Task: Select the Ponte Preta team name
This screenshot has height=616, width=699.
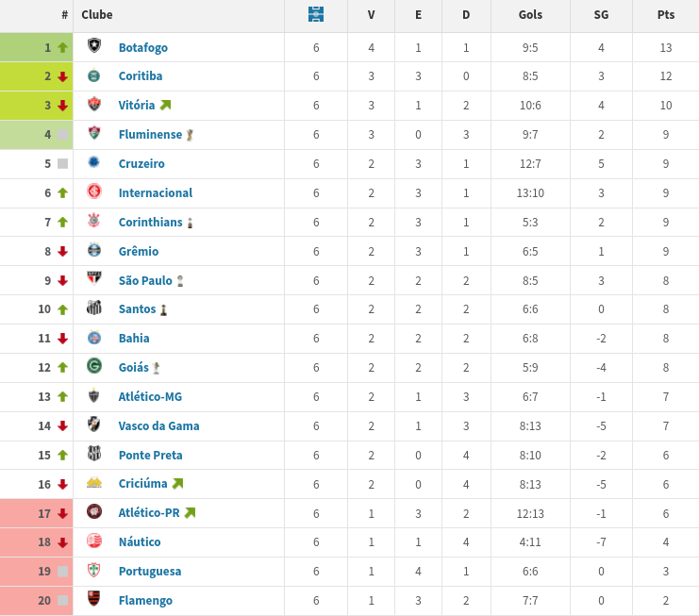Action: click(150, 455)
